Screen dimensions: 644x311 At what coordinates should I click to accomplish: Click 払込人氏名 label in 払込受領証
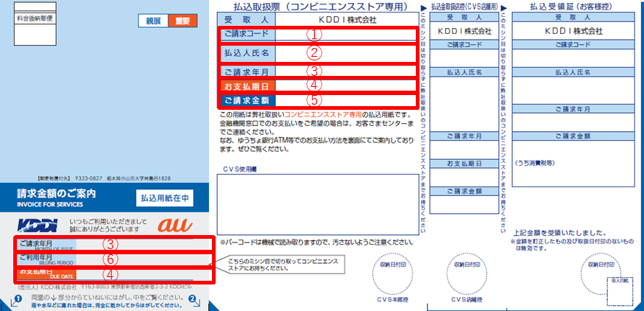click(573, 72)
